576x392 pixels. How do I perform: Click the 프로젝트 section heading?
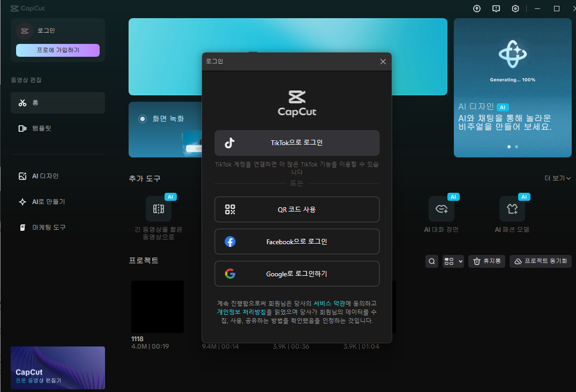(144, 260)
